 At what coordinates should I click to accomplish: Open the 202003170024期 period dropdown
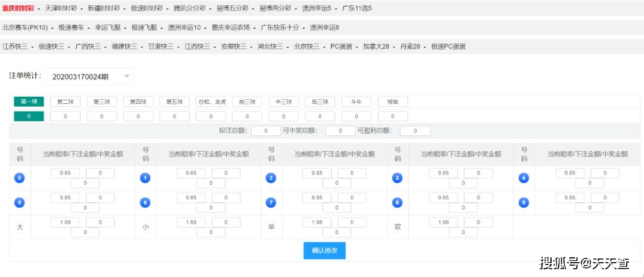pyautogui.click(x=91, y=76)
